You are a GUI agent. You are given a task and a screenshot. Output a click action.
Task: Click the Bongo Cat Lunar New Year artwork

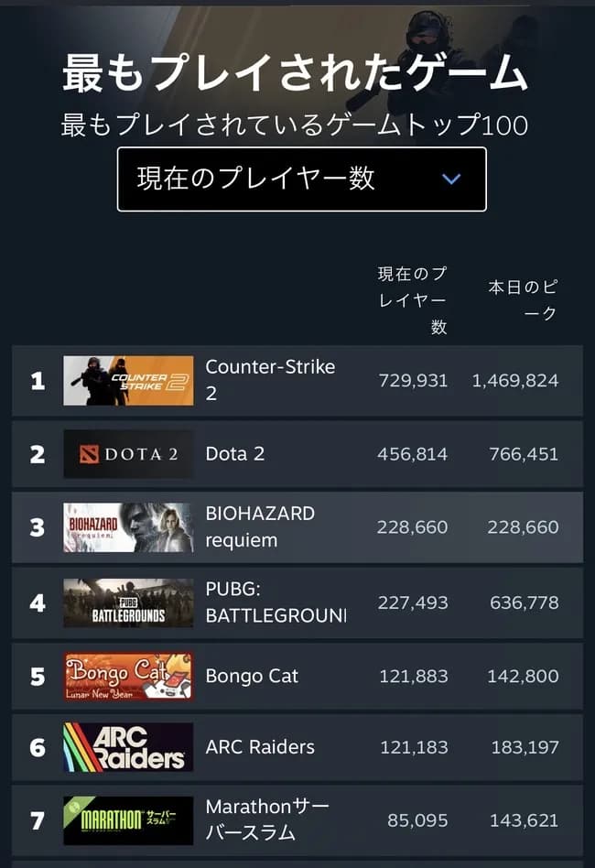128,676
